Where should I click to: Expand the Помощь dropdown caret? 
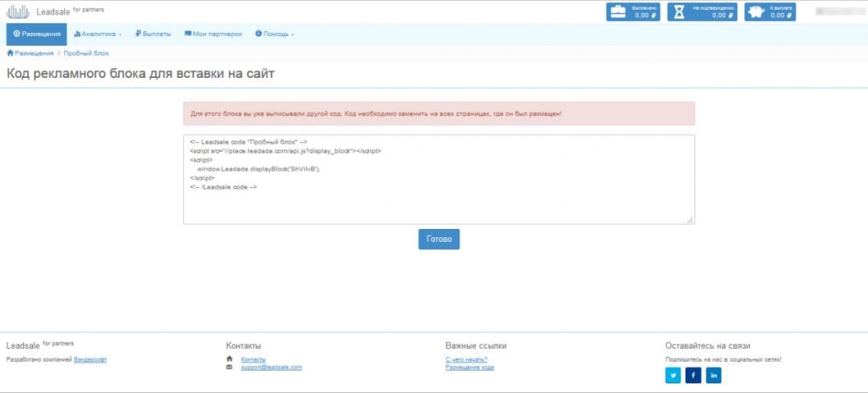pos(293,35)
